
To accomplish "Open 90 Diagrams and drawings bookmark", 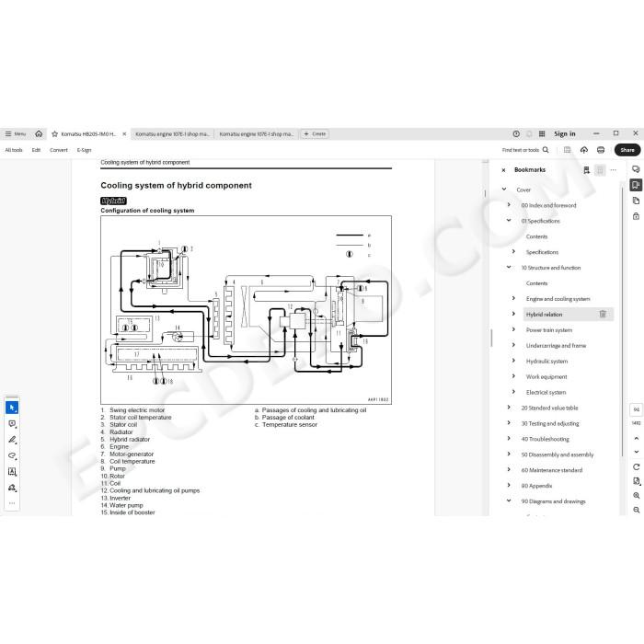I will 553,501.
